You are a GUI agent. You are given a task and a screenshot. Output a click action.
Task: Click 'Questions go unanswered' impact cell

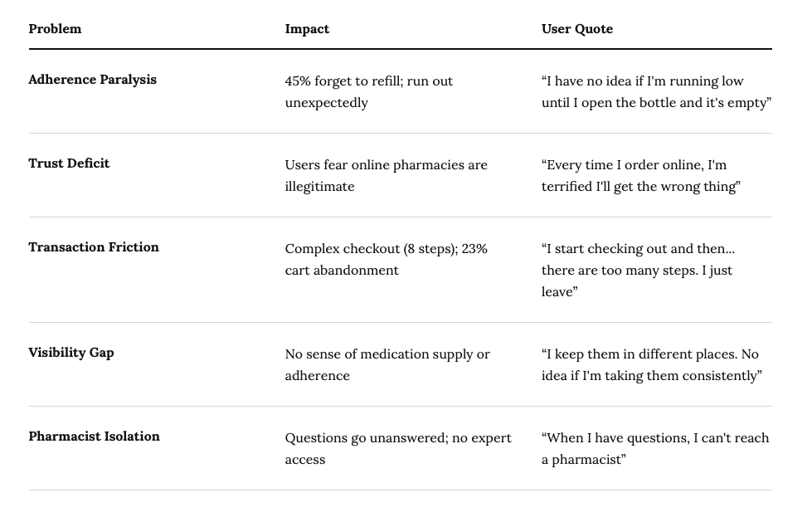pyautogui.click(x=398, y=449)
